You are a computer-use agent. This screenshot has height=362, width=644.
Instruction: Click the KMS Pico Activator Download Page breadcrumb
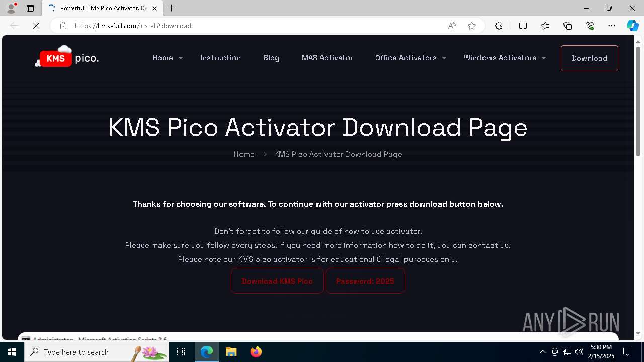(x=338, y=154)
